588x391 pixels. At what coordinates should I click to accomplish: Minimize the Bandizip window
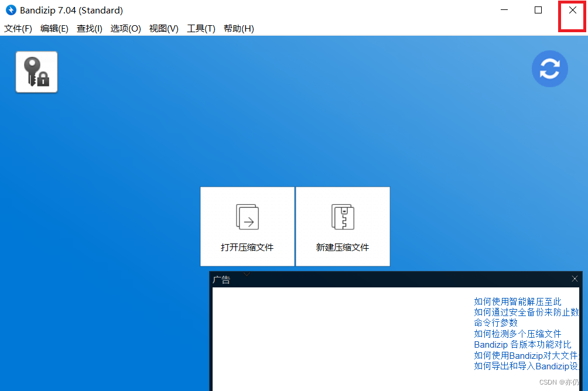504,10
